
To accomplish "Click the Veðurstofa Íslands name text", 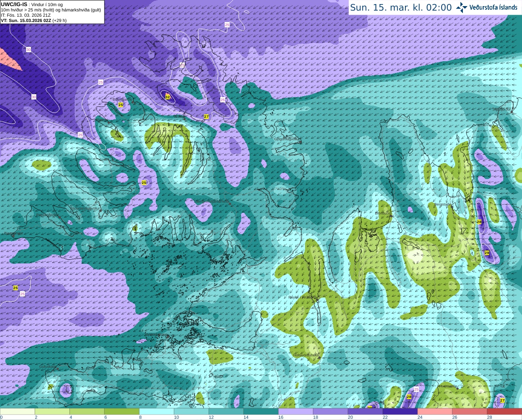I will (493, 7).
